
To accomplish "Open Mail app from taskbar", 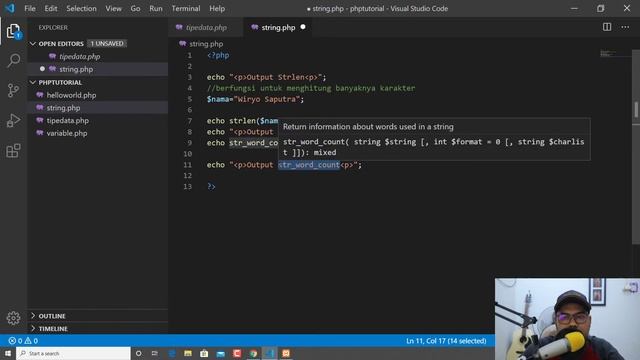I will point(220,353).
